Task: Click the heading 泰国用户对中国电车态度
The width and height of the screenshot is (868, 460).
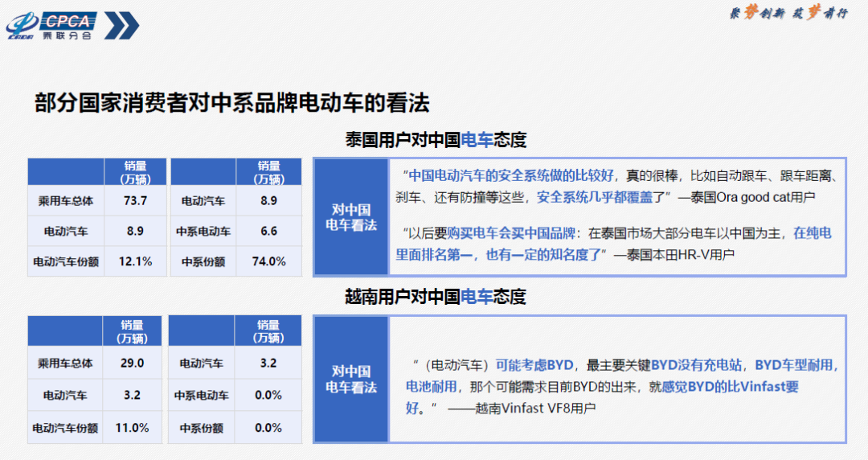Action: pos(435,140)
